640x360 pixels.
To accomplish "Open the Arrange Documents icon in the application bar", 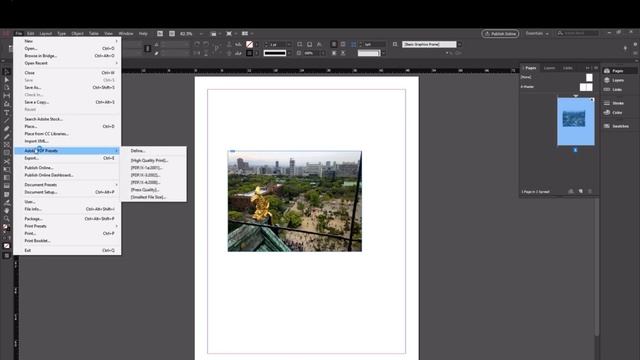I will [x=245, y=33].
